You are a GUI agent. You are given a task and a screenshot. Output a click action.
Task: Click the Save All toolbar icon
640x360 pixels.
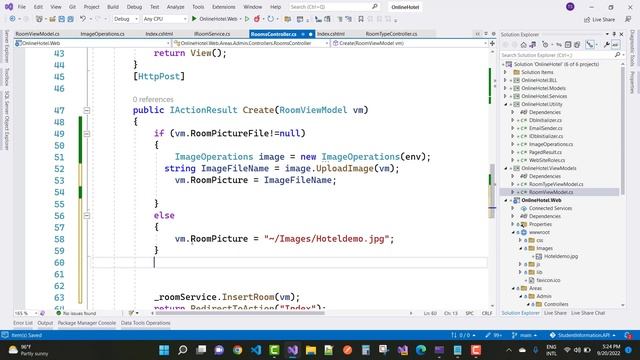[x=70, y=19]
